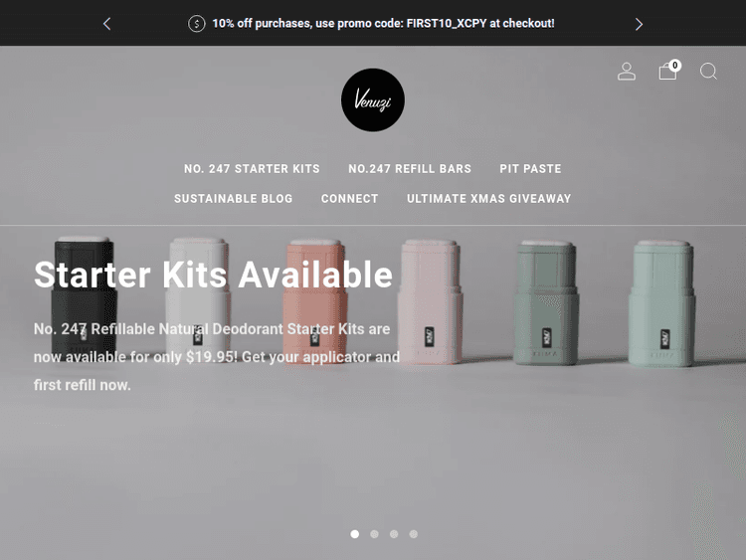Screen dimensions: 746x560
Task: Click the cart item count badge
Action: click(x=674, y=66)
